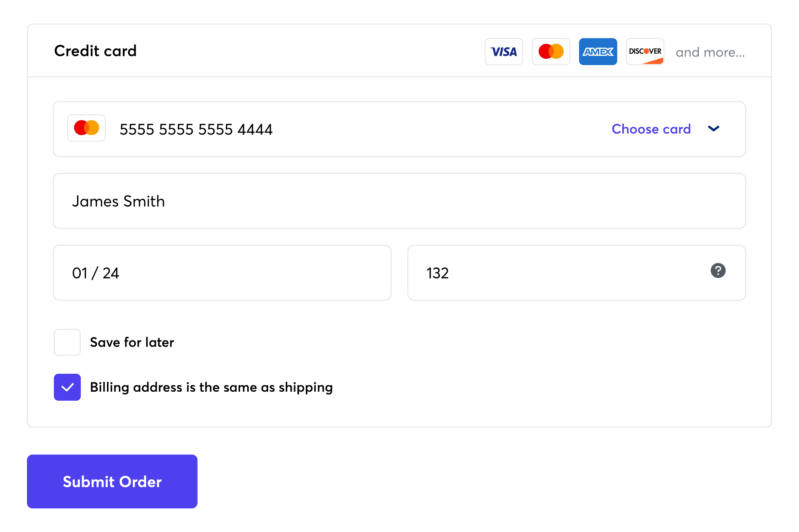Click the question mark in the security code field
The image size is (799, 532).
coord(718,270)
